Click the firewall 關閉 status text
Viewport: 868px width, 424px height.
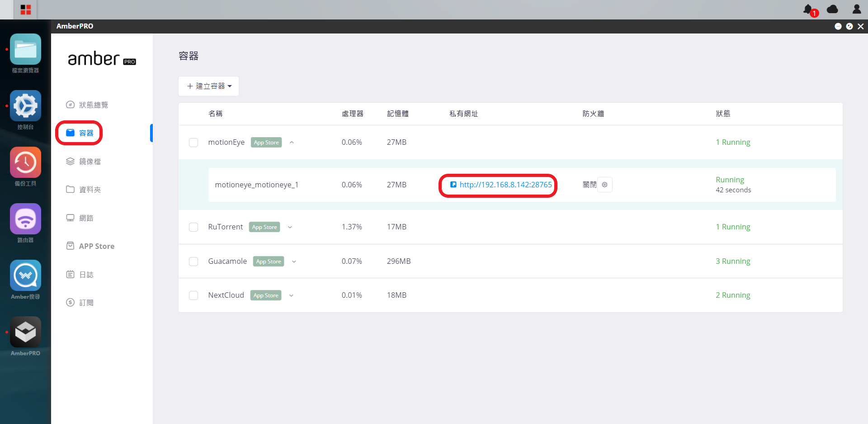tap(590, 185)
